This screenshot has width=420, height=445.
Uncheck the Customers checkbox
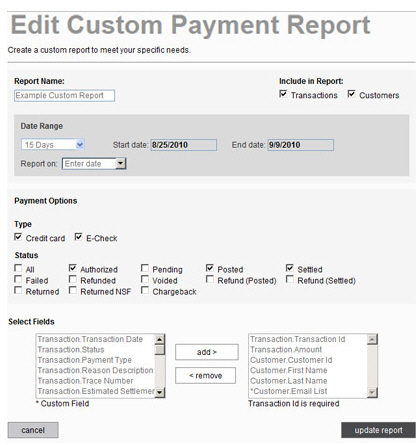tap(351, 94)
